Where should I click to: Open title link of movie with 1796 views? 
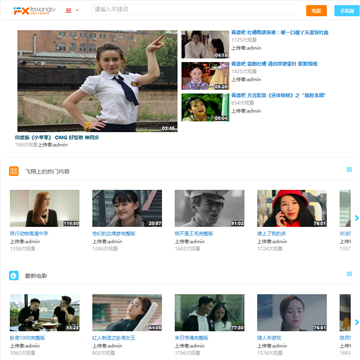pos(191,338)
